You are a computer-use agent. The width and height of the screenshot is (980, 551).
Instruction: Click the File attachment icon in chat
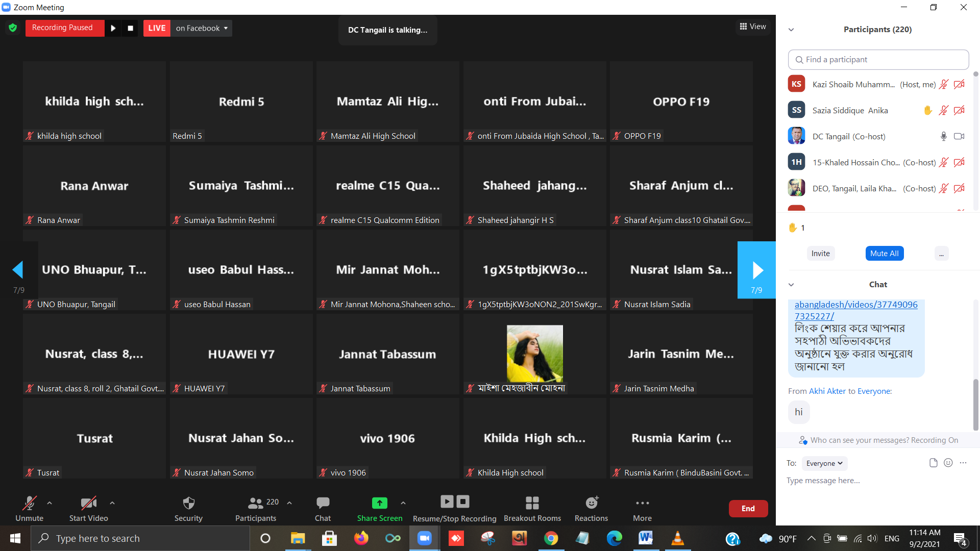[x=933, y=463]
